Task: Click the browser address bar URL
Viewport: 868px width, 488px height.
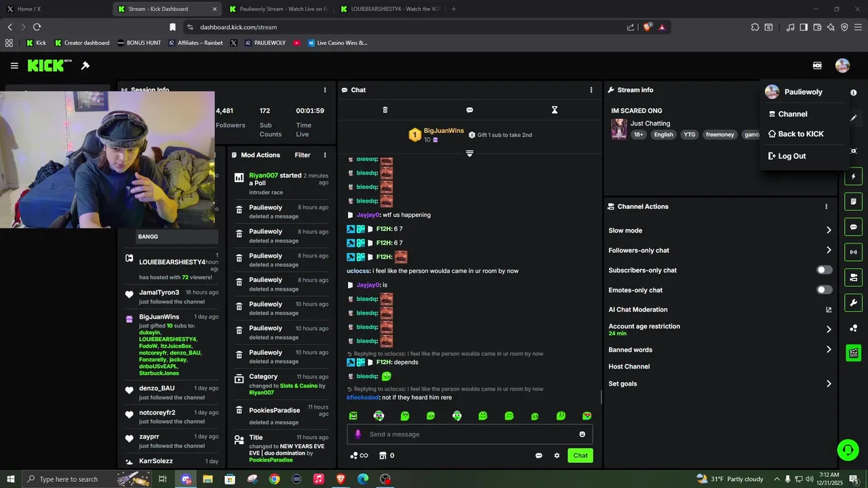Action: [239, 27]
